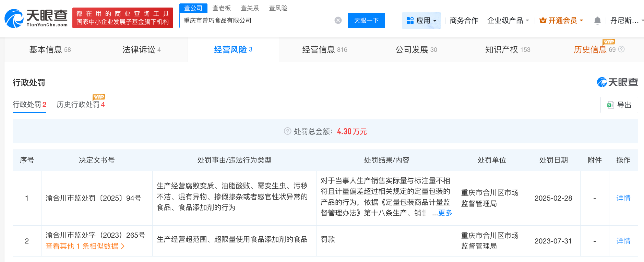This screenshot has height=262, width=644.
Task: Click the 处罚事由/违法行为类型 column header
Action: pos(234,160)
